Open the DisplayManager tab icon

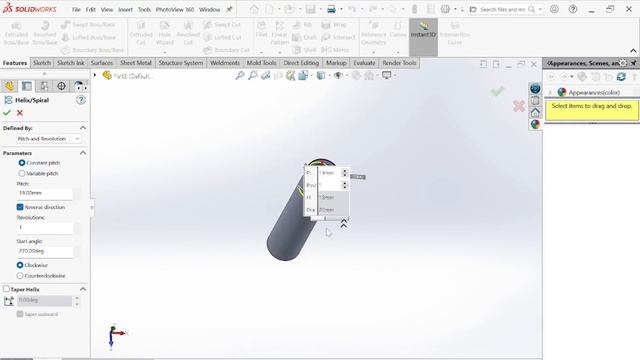pyautogui.click(x=78, y=86)
